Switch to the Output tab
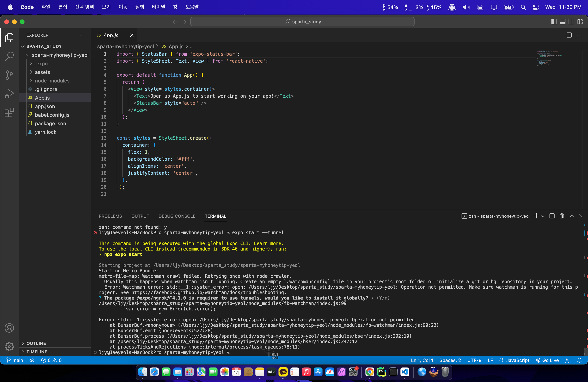 coord(140,216)
